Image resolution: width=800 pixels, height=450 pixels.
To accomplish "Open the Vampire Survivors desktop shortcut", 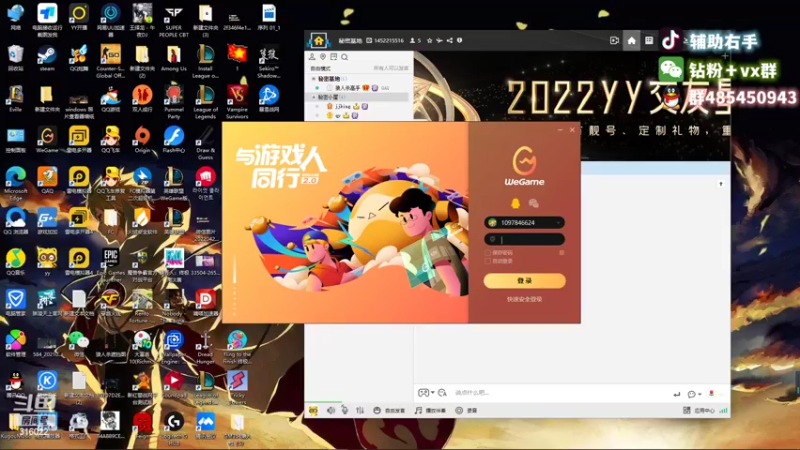I will pyautogui.click(x=237, y=103).
